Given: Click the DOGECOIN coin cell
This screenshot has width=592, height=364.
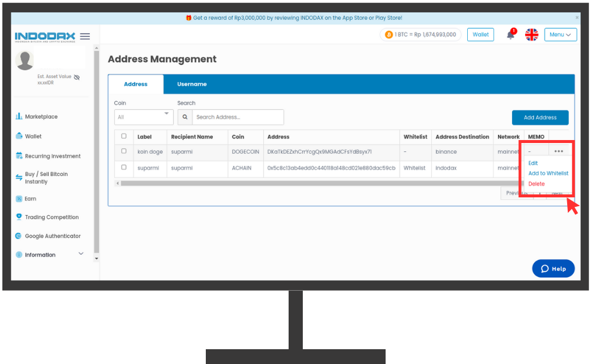Looking at the screenshot, I should click(x=245, y=152).
